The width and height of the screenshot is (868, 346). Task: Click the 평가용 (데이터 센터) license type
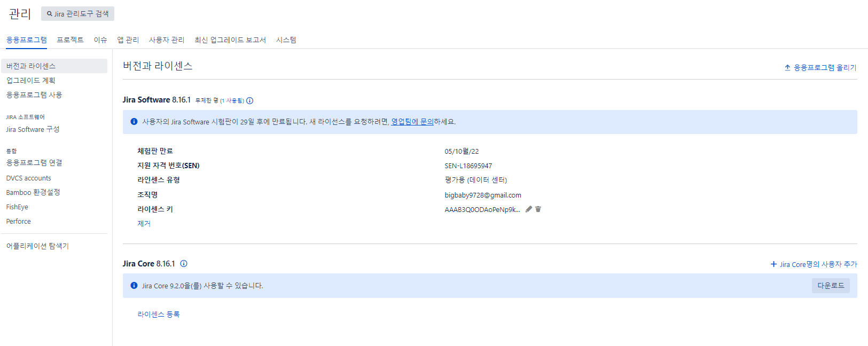coord(476,180)
